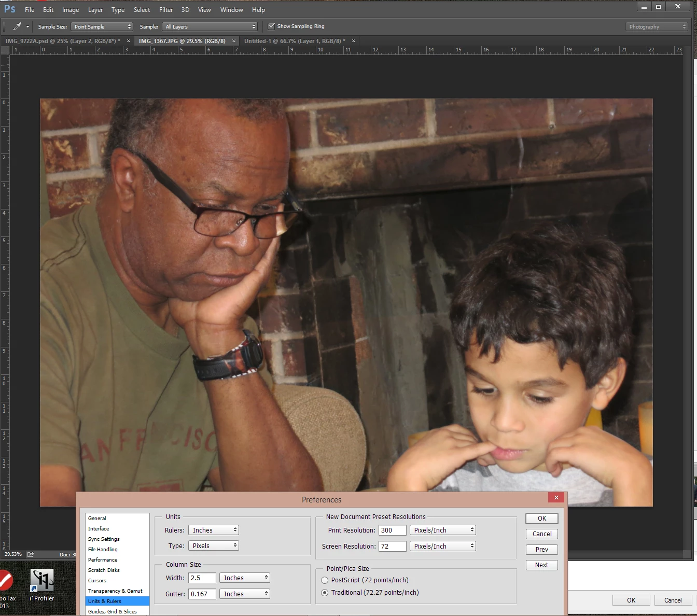Open the File menu
Viewport: 697px width, 616px height.
(30, 10)
